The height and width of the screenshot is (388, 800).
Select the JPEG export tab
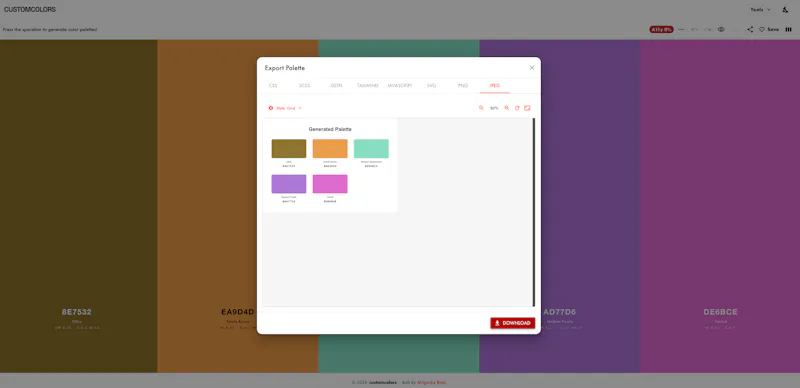(494, 86)
